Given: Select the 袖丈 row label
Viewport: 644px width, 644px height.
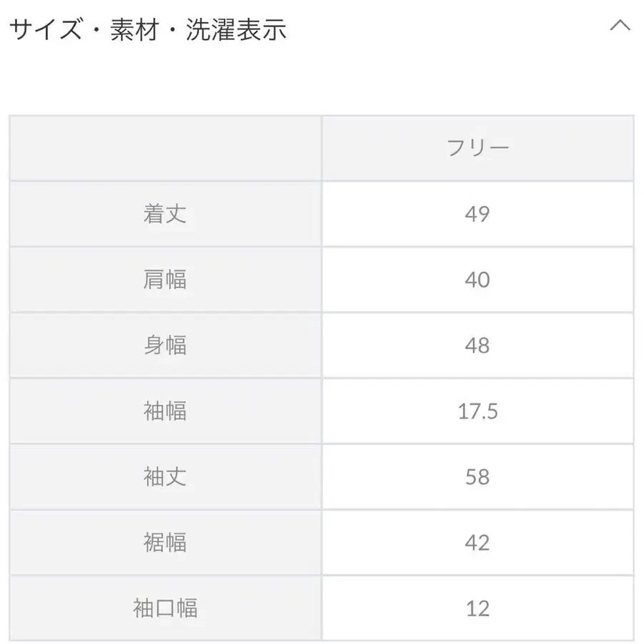Looking at the screenshot, I should 165,477.
